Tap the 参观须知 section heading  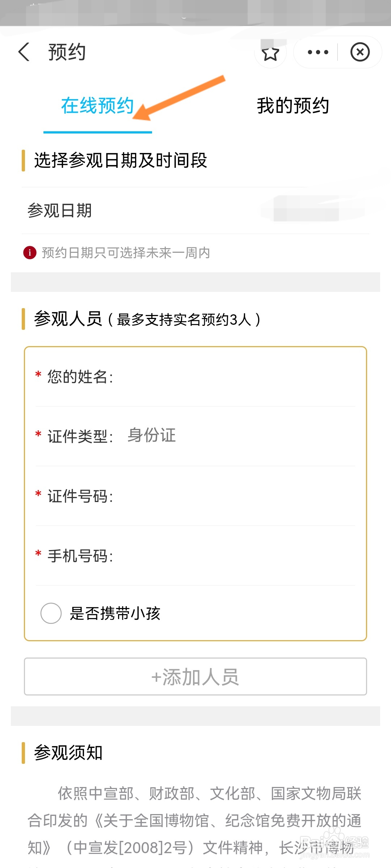click(x=68, y=753)
